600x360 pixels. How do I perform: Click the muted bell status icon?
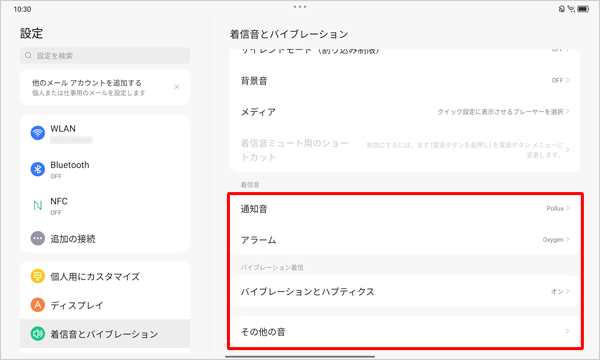click(562, 9)
